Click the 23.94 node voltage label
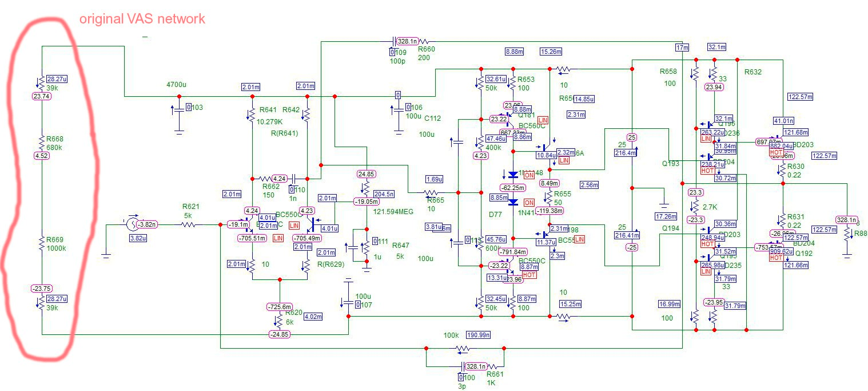 (x=714, y=87)
